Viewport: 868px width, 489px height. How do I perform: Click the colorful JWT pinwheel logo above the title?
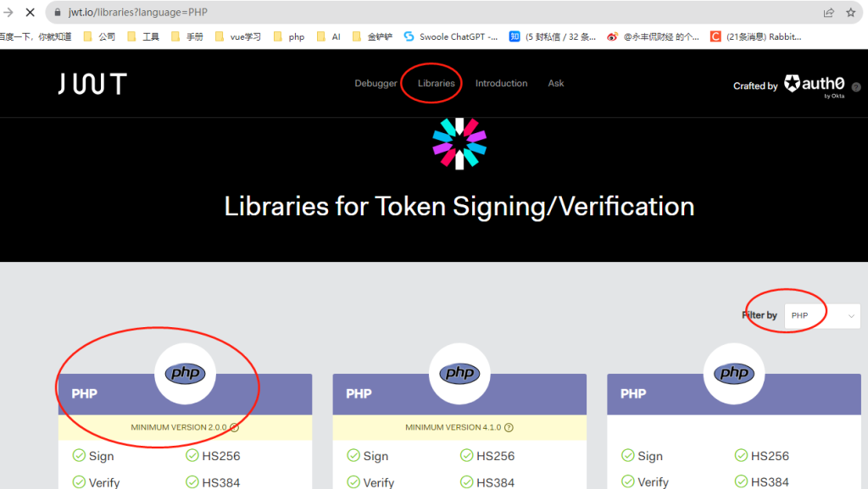[x=459, y=143]
